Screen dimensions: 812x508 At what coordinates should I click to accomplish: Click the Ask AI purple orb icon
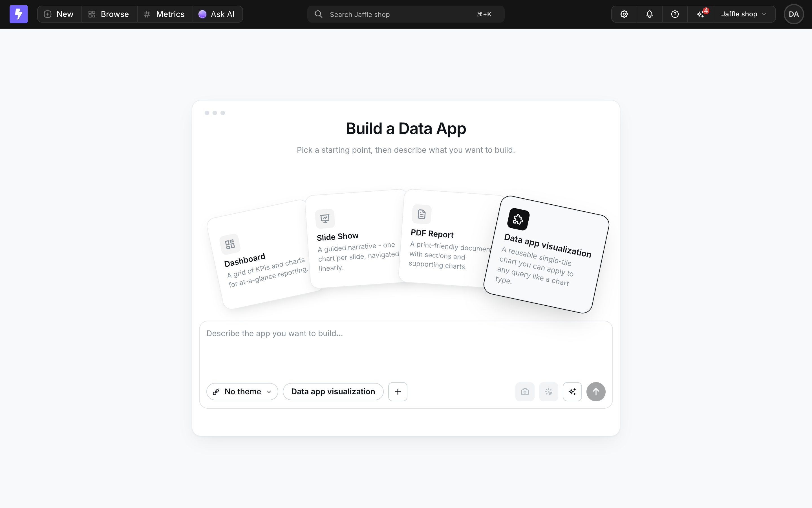202,14
